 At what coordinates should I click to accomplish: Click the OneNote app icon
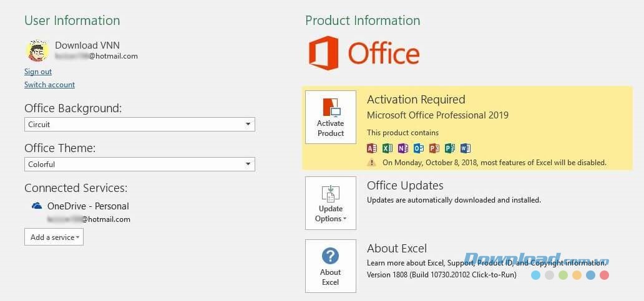(403, 148)
